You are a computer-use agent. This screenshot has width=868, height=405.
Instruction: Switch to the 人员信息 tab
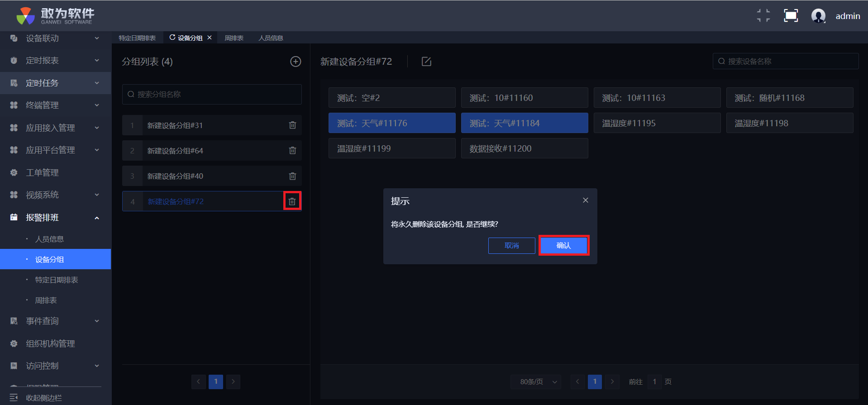click(x=271, y=38)
